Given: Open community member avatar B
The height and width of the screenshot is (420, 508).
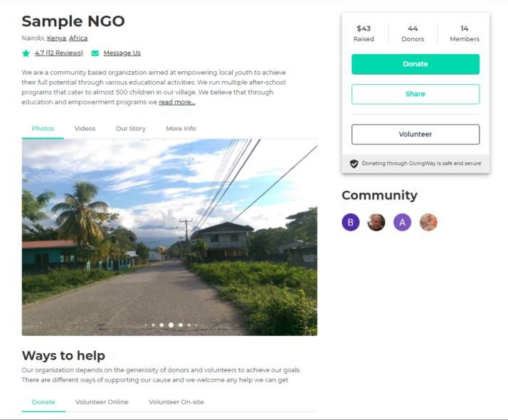Looking at the screenshot, I should [351, 222].
